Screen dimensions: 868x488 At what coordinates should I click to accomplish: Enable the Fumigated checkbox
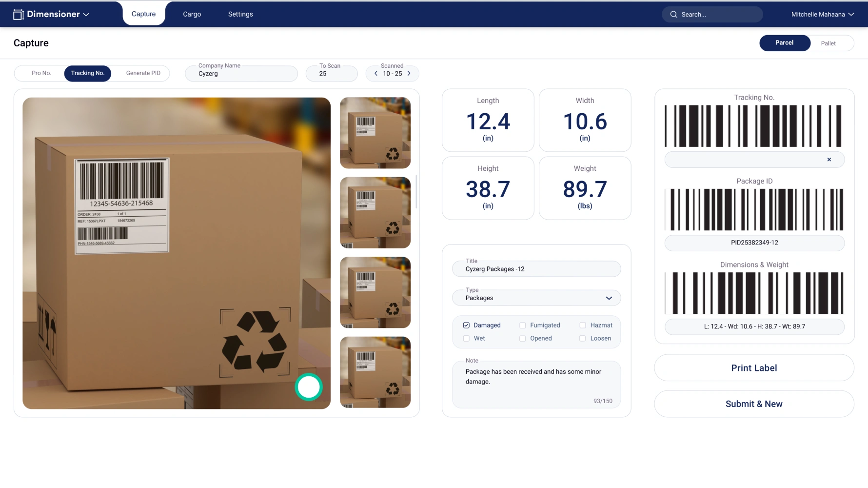(x=522, y=325)
